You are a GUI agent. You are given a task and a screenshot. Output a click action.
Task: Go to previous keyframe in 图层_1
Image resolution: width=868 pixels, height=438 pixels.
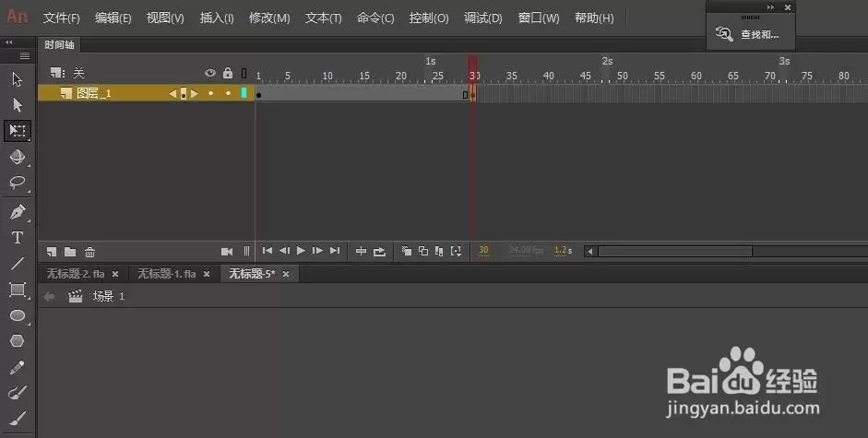(172, 93)
